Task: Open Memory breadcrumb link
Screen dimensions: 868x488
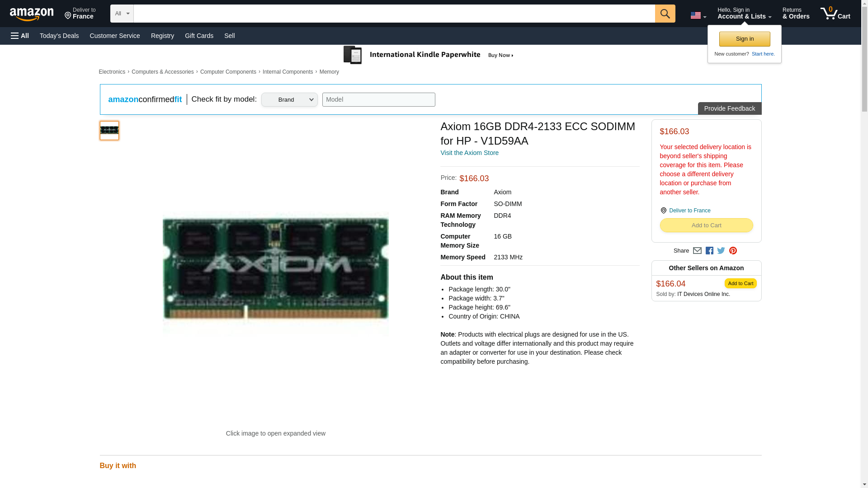Action: (x=329, y=72)
